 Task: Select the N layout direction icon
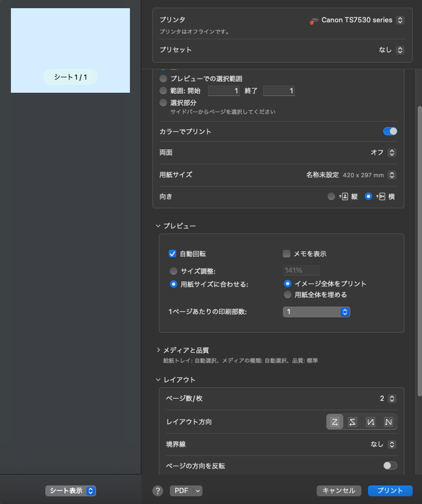388,422
